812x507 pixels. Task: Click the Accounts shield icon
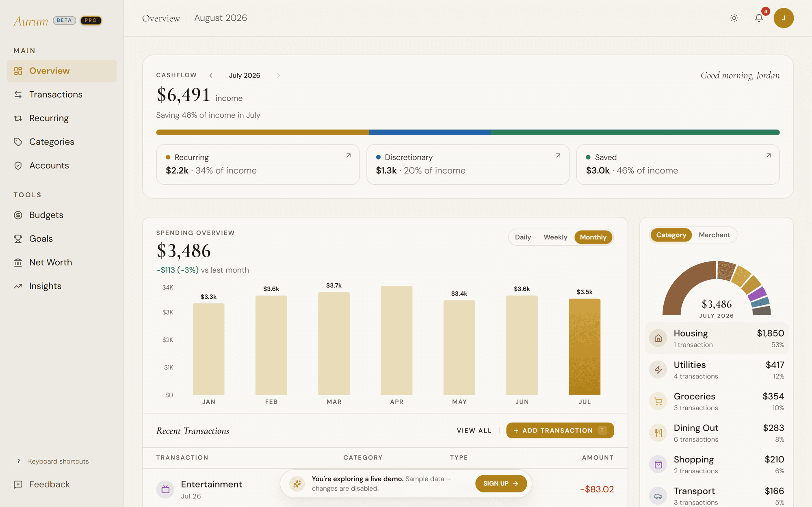click(18, 166)
